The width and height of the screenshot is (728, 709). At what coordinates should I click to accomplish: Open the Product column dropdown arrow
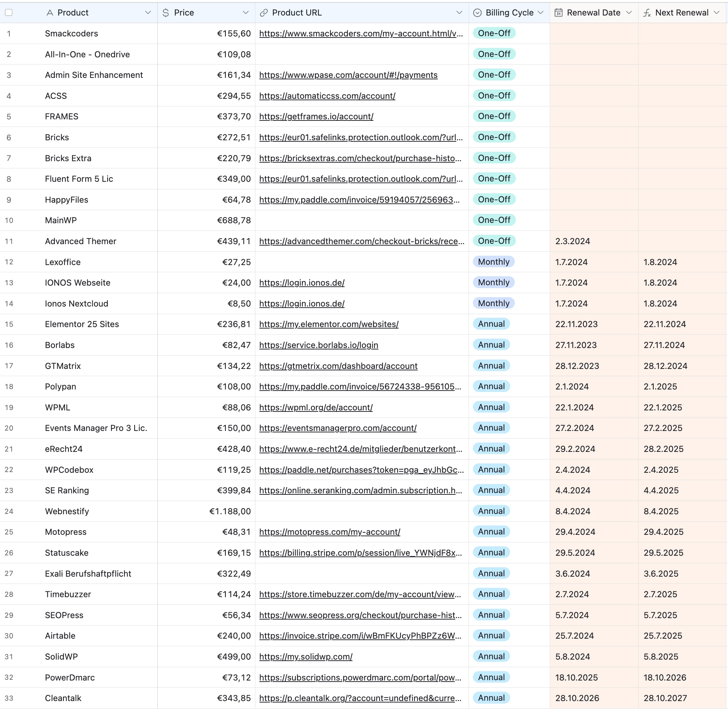point(148,13)
